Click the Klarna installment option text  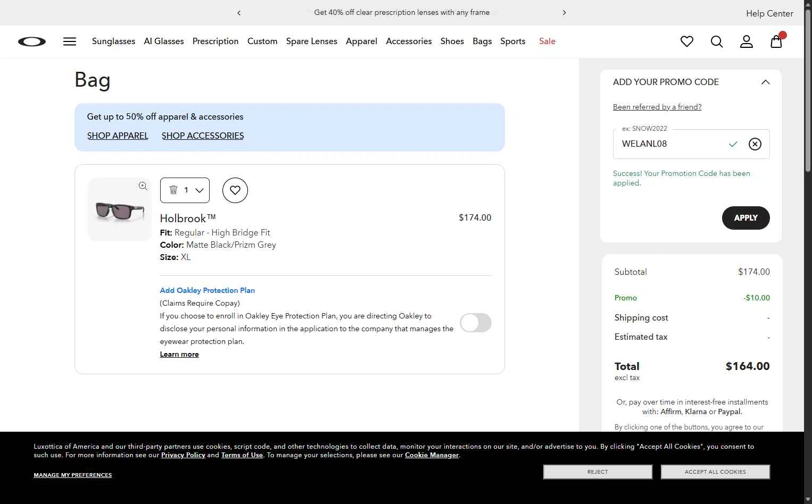695,411
